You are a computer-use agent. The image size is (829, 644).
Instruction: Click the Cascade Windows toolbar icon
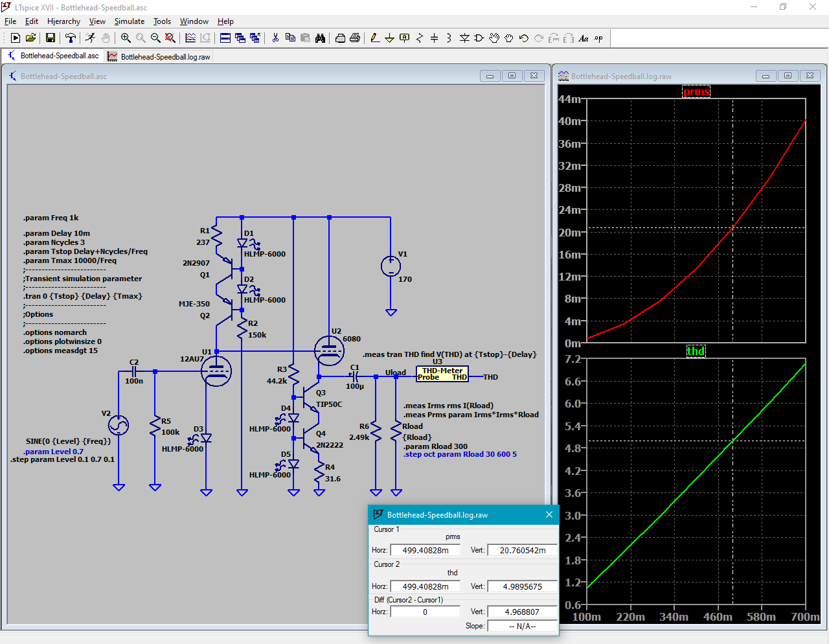click(x=240, y=38)
